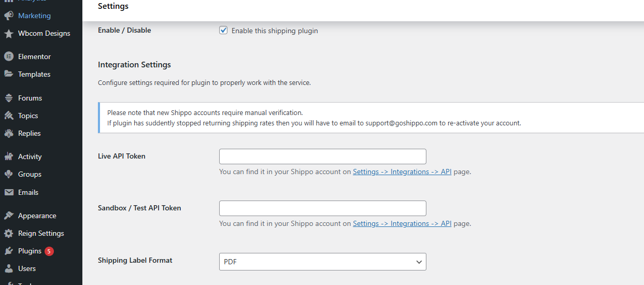This screenshot has width=644, height=285.
Task: Open the Shipping Label Format dropdown
Action: tap(322, 262)
